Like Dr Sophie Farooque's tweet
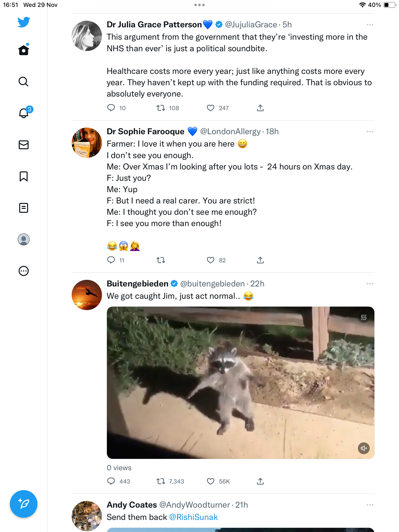The width and height of the screenshot is (399, 532). coord(210,260)
